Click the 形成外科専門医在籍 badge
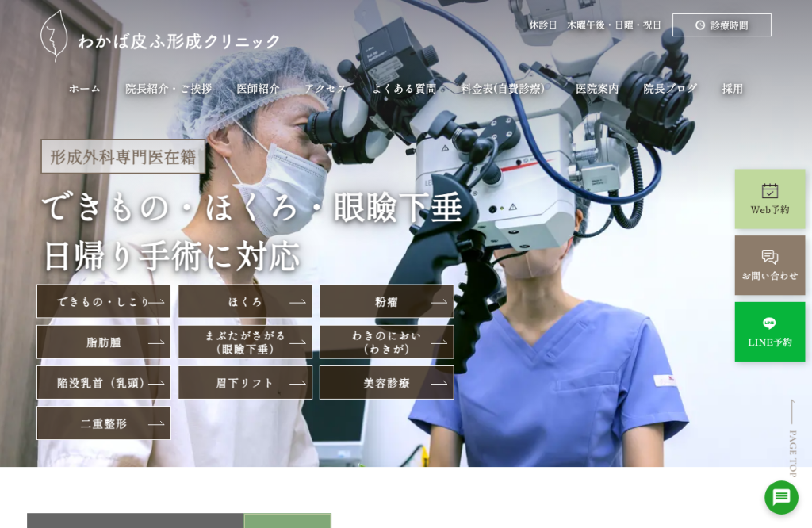Viewport: 812px width, 528px height. click(x=123, y=156)
